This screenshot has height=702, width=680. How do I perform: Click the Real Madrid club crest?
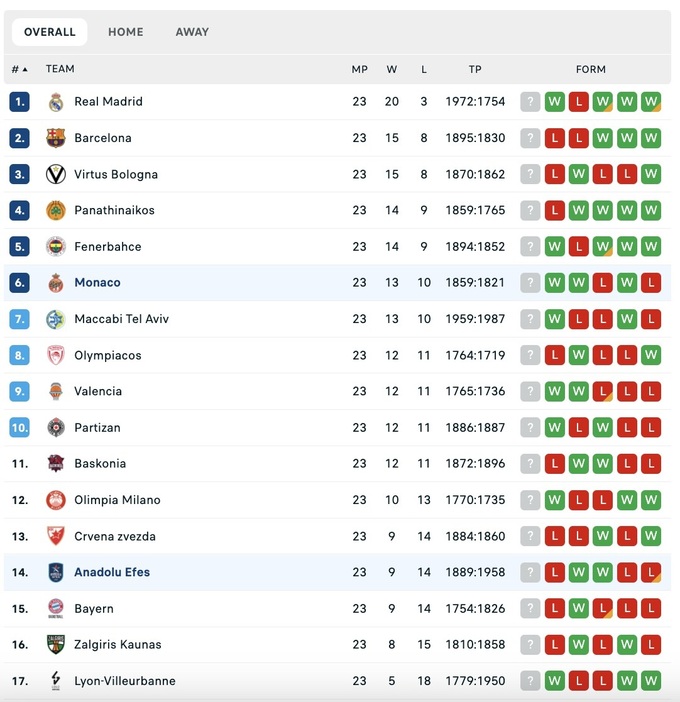coord(56,102)
